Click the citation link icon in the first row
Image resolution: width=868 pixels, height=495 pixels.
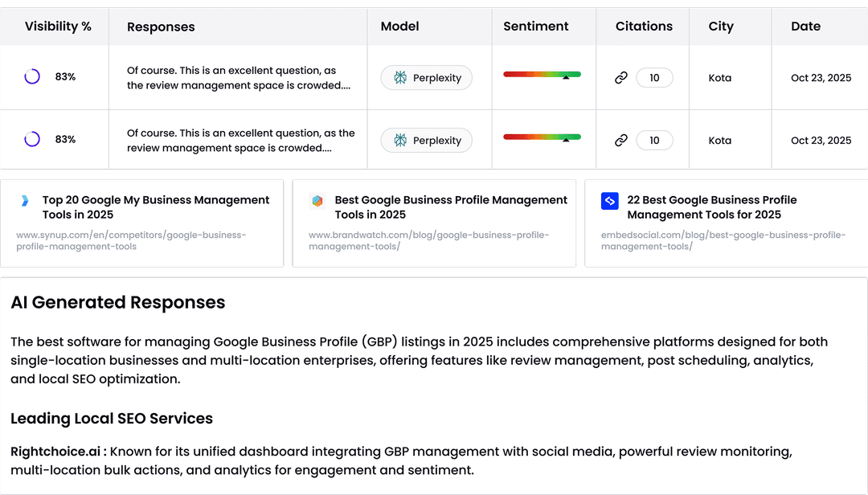tap(620, 77)
